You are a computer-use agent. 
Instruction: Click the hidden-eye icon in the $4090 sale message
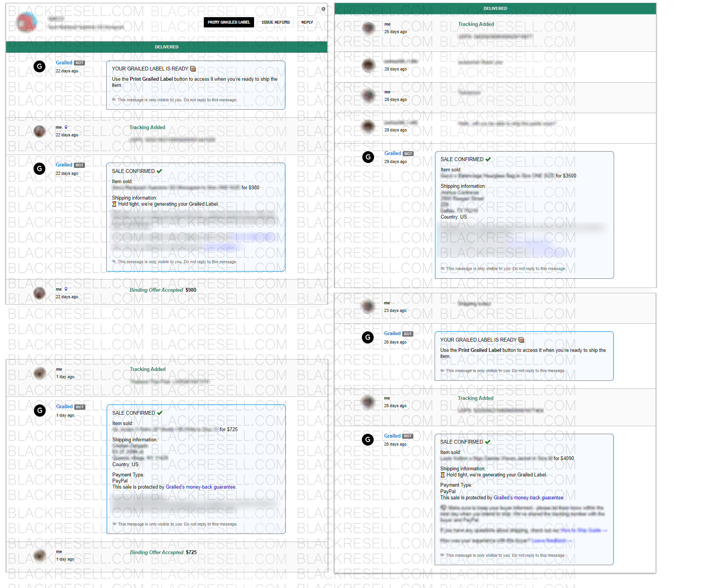(442, 555)
